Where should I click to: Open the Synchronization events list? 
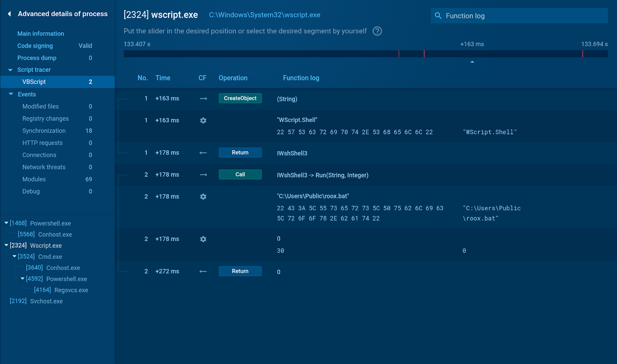(44, 131)
